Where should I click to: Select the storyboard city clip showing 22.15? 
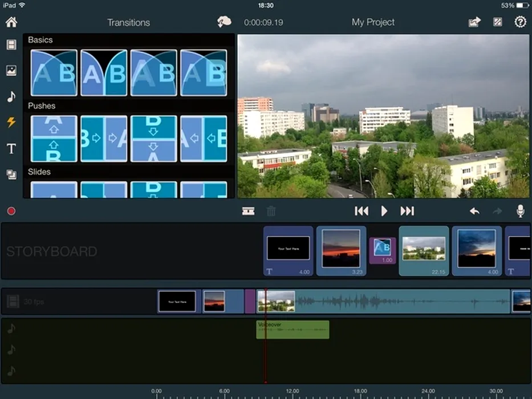point(424,251)
